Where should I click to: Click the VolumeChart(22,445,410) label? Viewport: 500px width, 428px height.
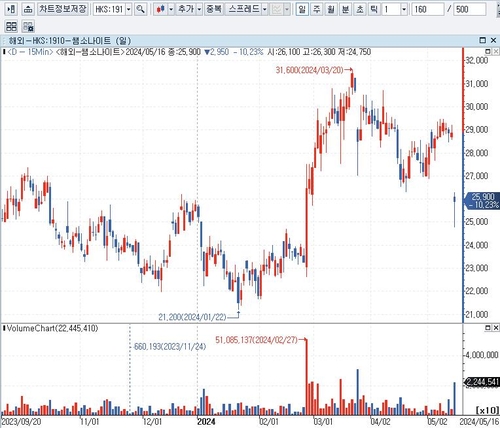[52, 328]
